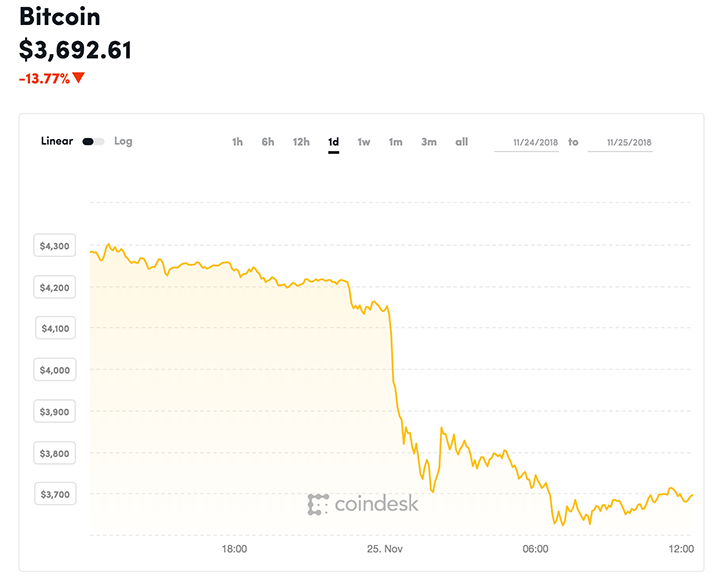Click the Bitcoin heading title
The width and height of the screenshot is (723, 583).
(59, 18)
